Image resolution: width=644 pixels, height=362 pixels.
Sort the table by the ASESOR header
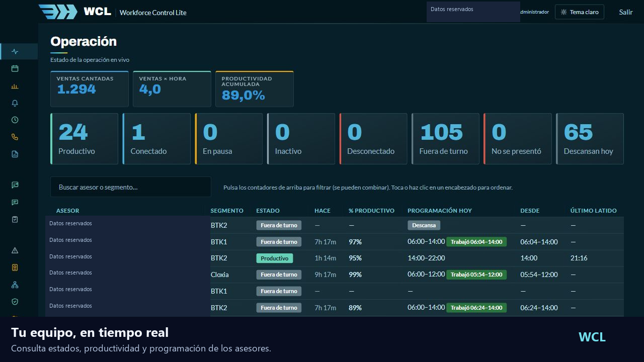coord(68,211)
